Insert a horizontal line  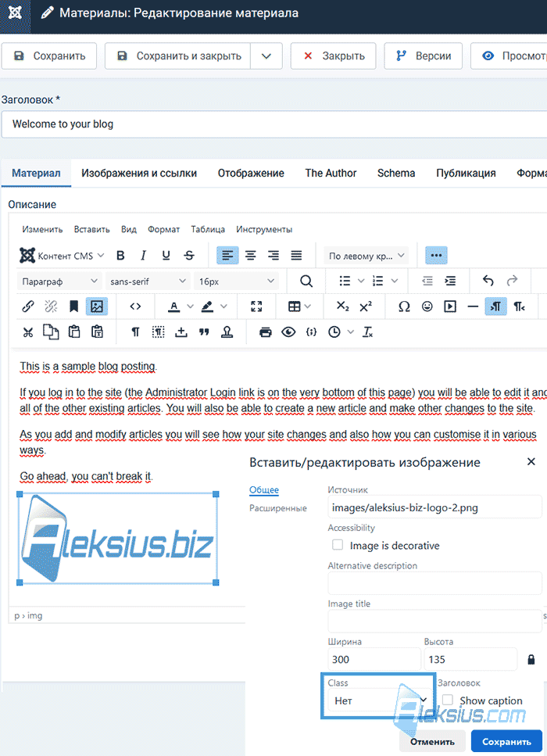point(473,306)
